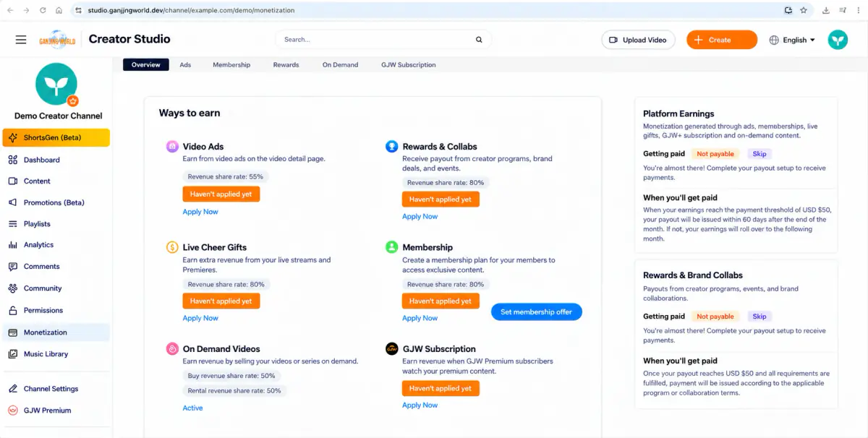This screenshot has width=868, height=438.
Task: Click the Live Cheer Gifts coin icon
Action: (172, 247)
